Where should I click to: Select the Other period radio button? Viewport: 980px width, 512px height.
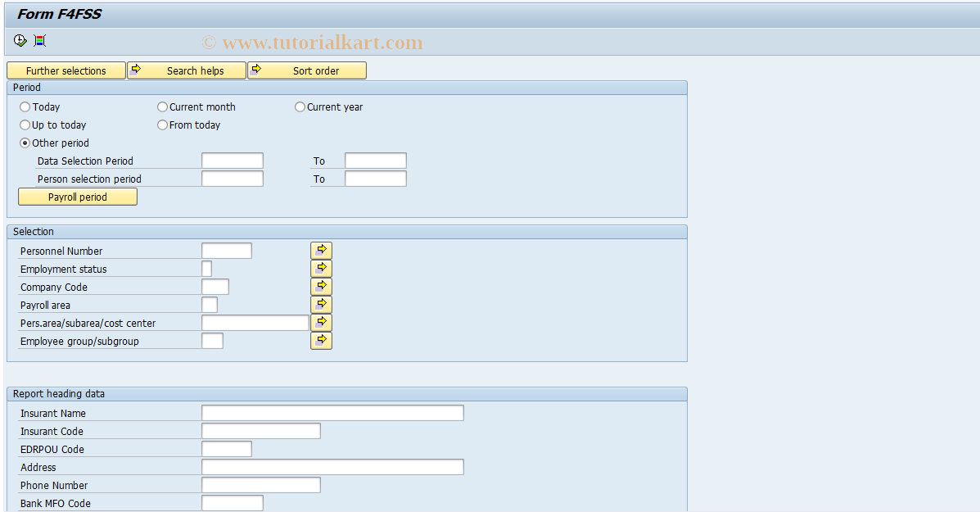(25, 143)
